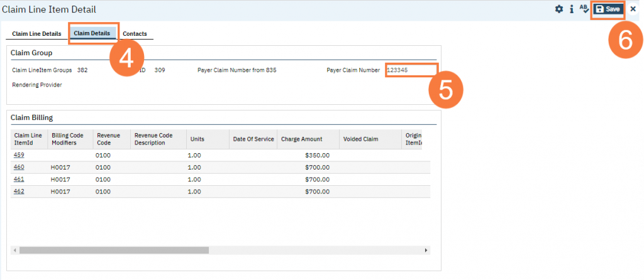Open claim line item 461
Image resolution: width=644 pixels, height=280 pixels.
tap(19, 180)
